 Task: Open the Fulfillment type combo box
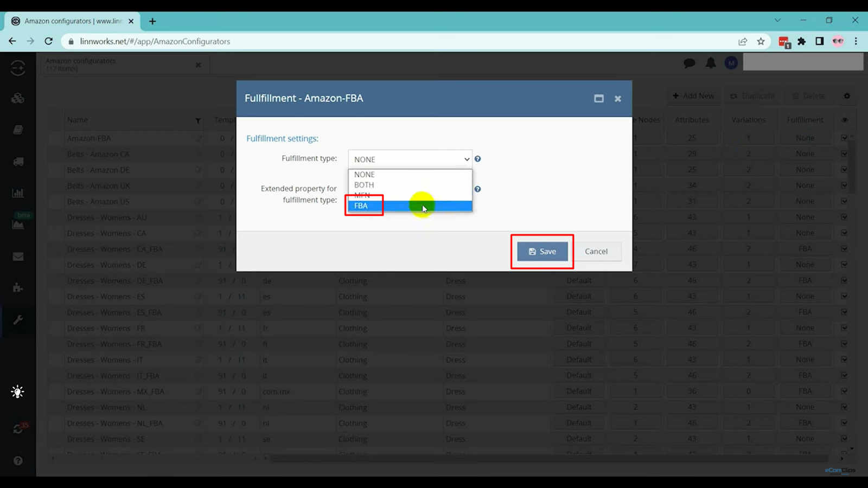coord(410,159)
